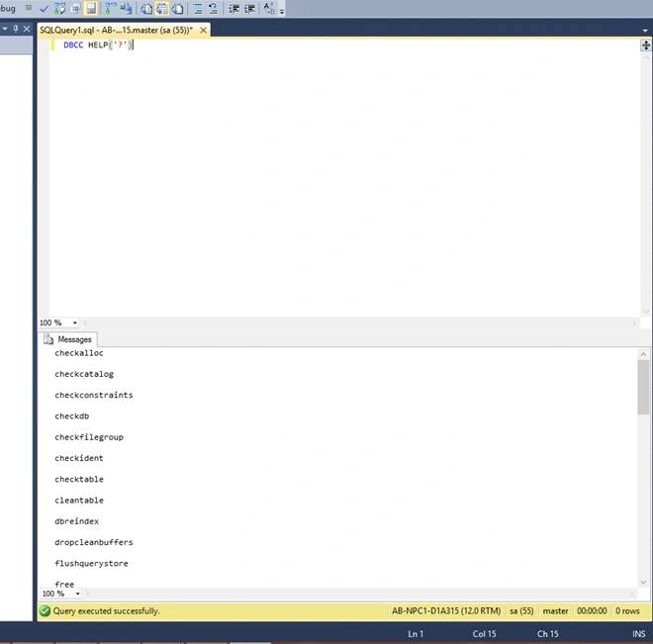The width and height of the screenshot is (653, 644).
Task: Open the toolbar overflow options arrow
Action: tap(282, 11)
